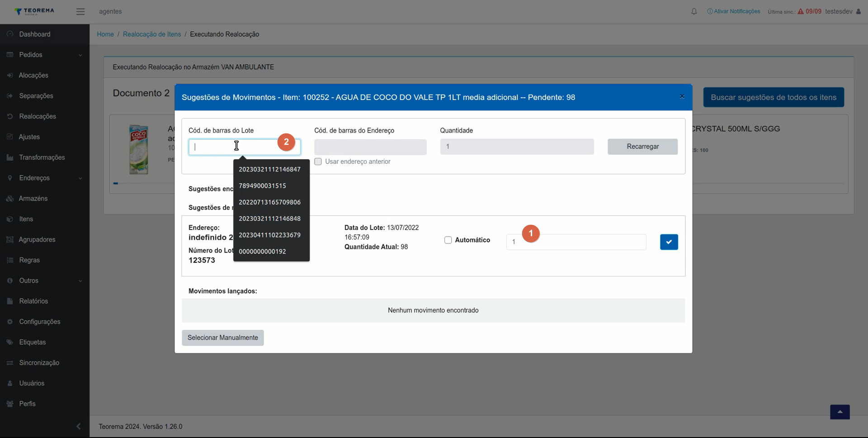The image size is (868, 438).
Task: Open the testesdev user profile icon
Action: click(x=859, y=11)
